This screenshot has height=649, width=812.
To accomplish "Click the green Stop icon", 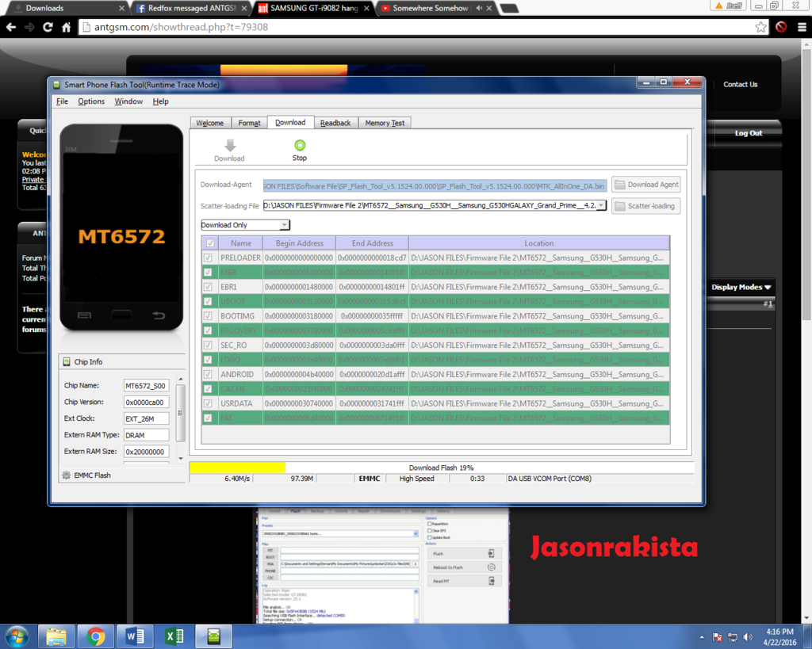I will pyautogui.click(x=299, y=145).
